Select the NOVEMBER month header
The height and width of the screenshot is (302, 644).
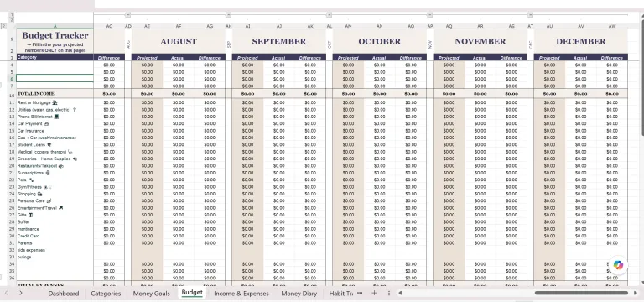click(x=480, y=41)
